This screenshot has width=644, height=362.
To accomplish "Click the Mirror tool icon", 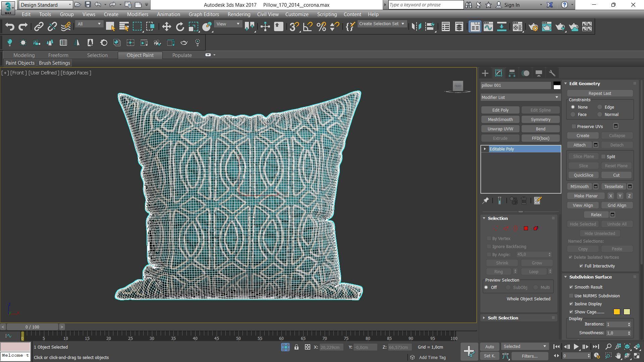I will (416, 27).
